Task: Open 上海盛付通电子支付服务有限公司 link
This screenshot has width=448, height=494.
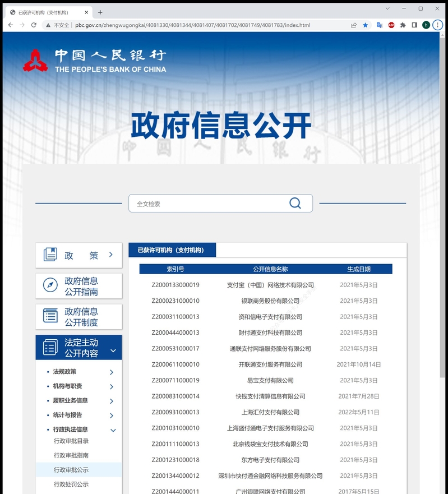Action: tap(270, 428)
